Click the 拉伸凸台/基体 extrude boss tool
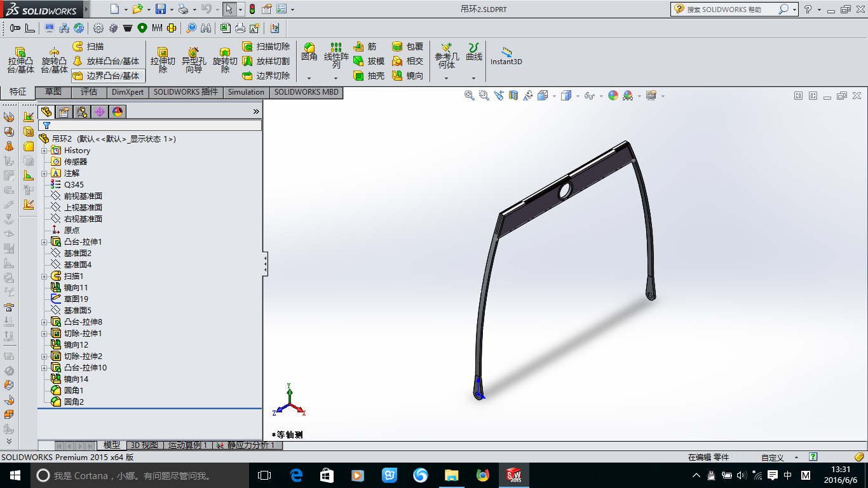The height and width of the screenshot is (488, 868). pyautogui.click(x=21, y=61)
